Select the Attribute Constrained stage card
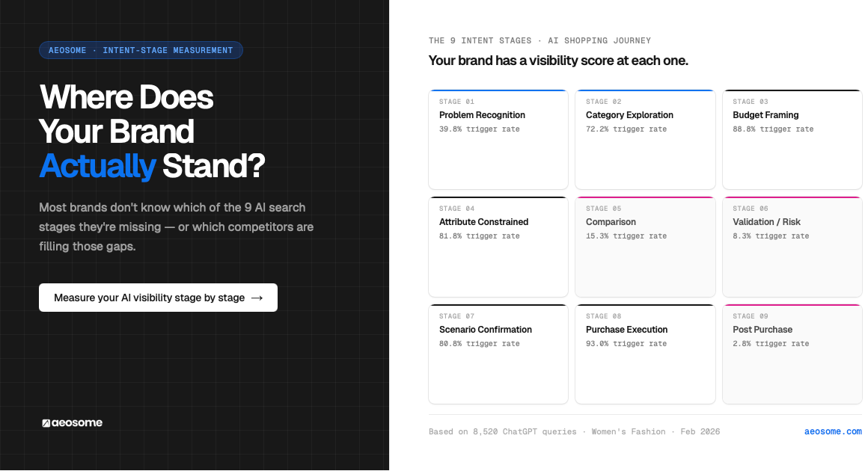Image resolution: width=868 pixels, height=471 pixels. coord(498,247)
